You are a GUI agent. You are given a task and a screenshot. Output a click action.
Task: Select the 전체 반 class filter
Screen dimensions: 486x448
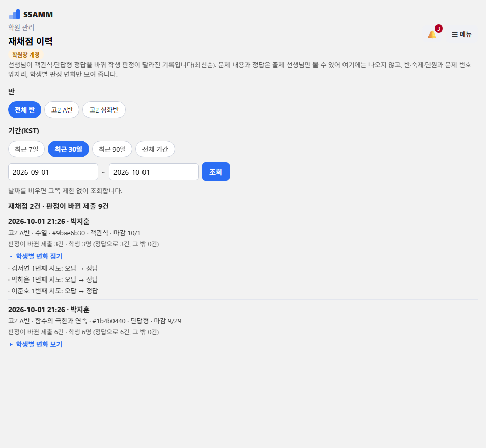(x=24, y=110)
